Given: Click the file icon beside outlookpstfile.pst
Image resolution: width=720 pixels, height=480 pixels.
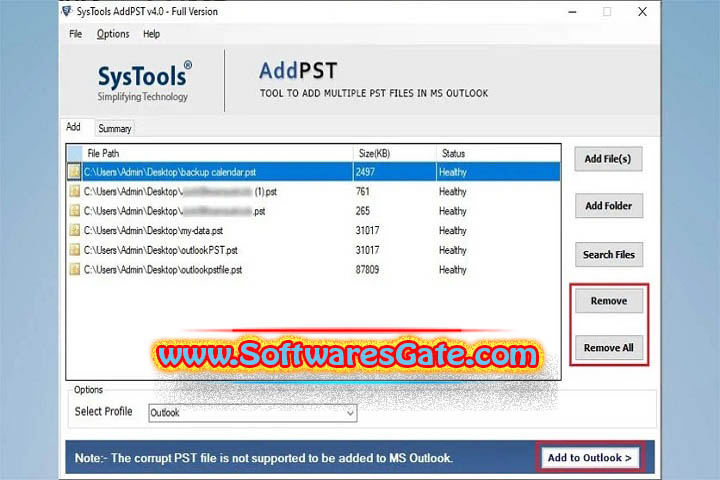Looking at the screenshot, I should (x=74, y=270).
